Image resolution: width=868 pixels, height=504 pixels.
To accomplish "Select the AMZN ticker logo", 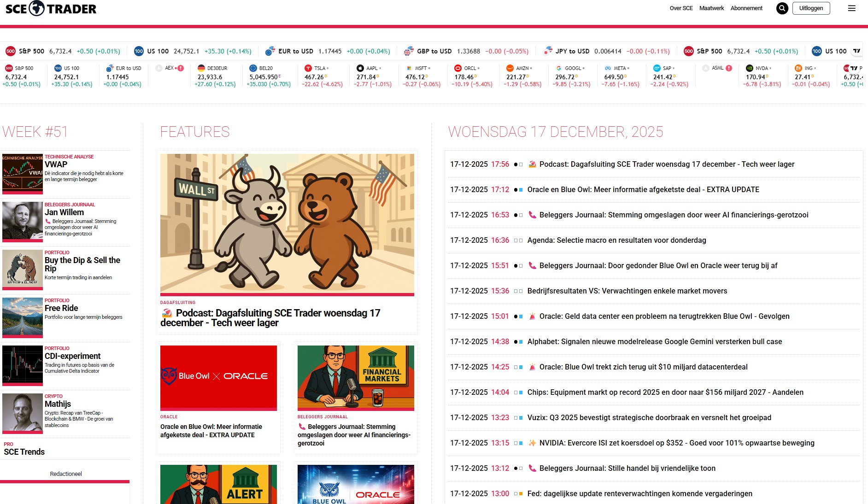I will point(510,68).
